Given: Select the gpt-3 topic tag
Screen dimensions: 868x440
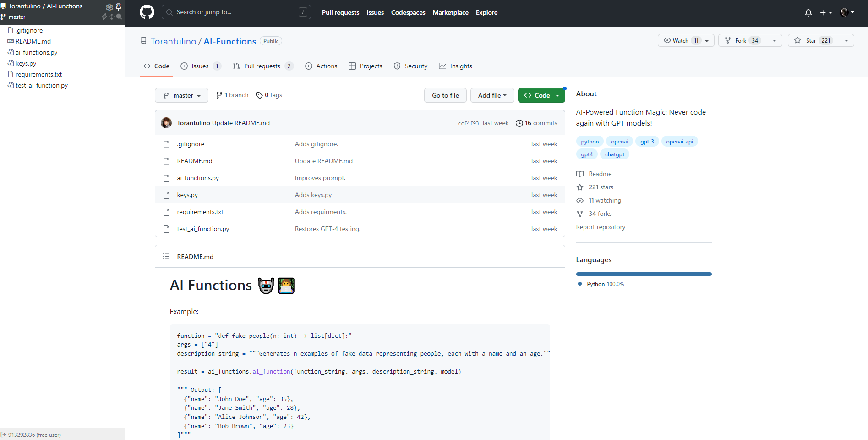Looking at the screenshot, I should pos(647,142).
